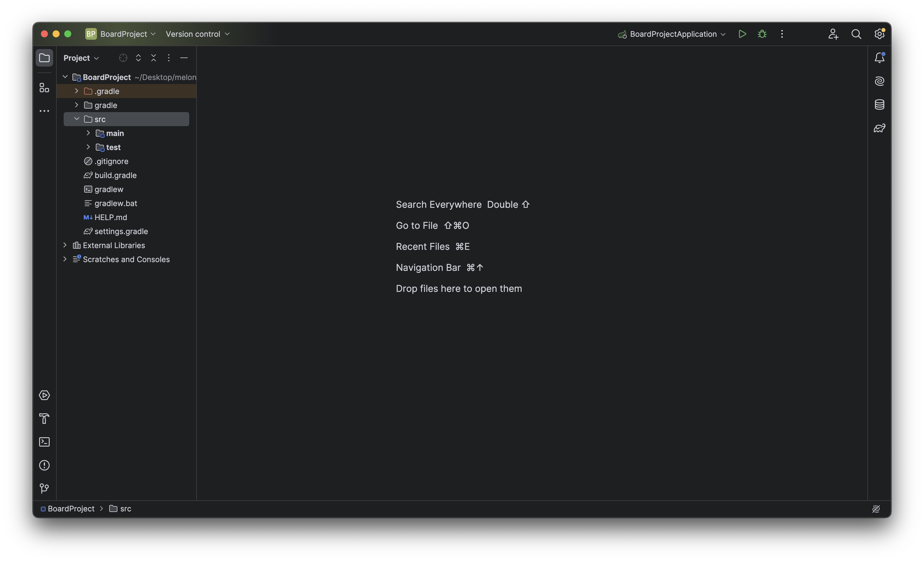Open the Notifications bell panel
The width and height of the screenshot is (924, 561).
click(x=879, y=58)
